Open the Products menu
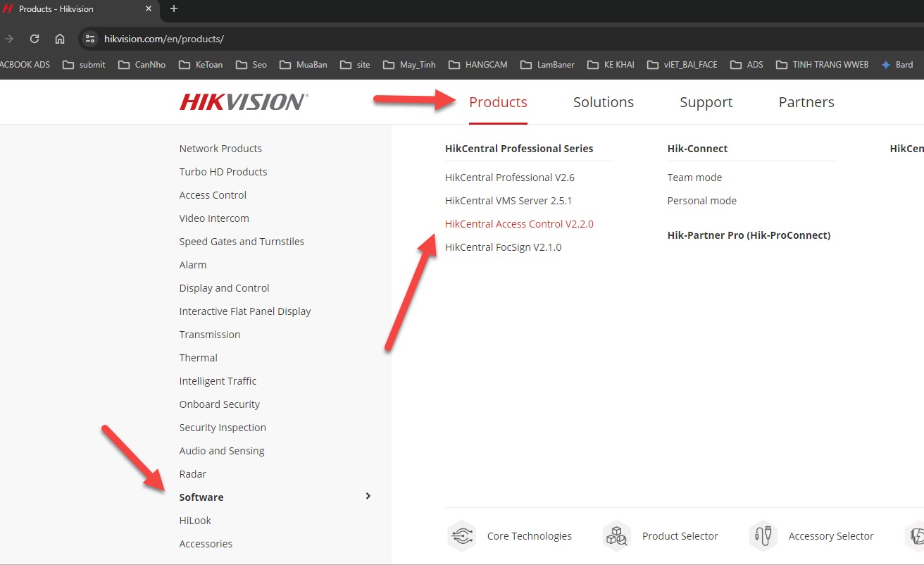The image size is (924, 565). [498, 102]
